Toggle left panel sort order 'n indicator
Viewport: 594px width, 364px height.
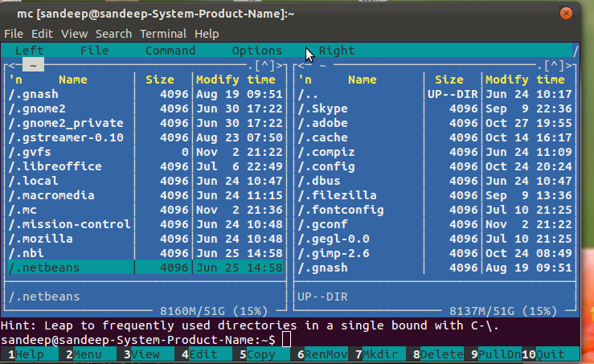[15, 80]
